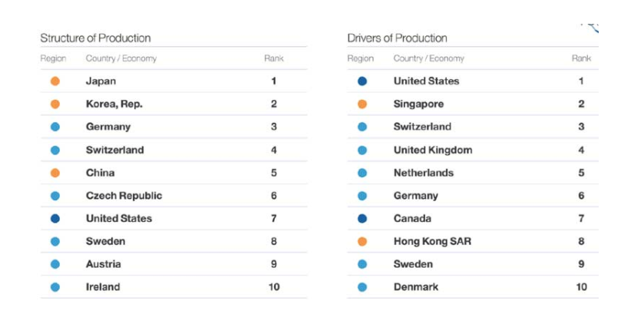Click the orange dot next to Hong Kong SAR
This screenshot has height=317, width=644.
(362, 242)
